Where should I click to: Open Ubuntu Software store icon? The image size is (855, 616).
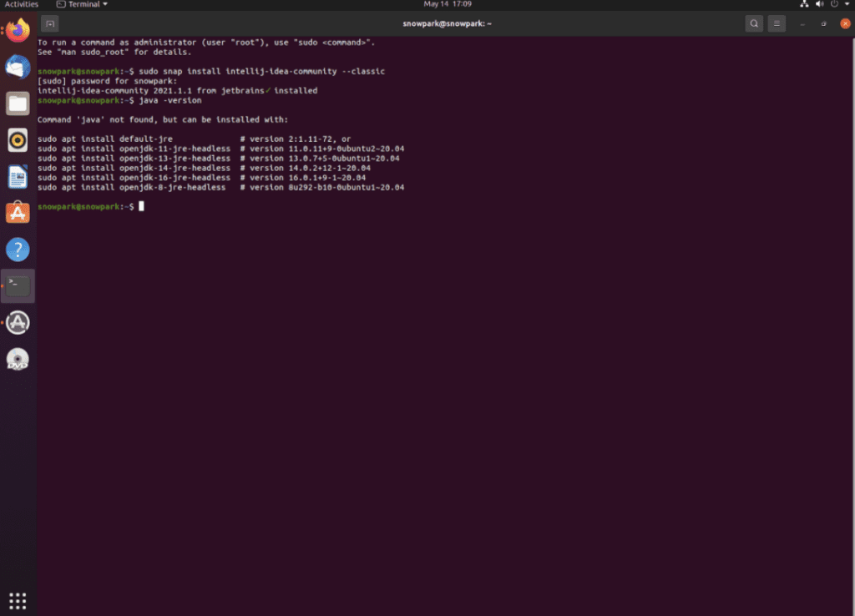click(18, 213)
